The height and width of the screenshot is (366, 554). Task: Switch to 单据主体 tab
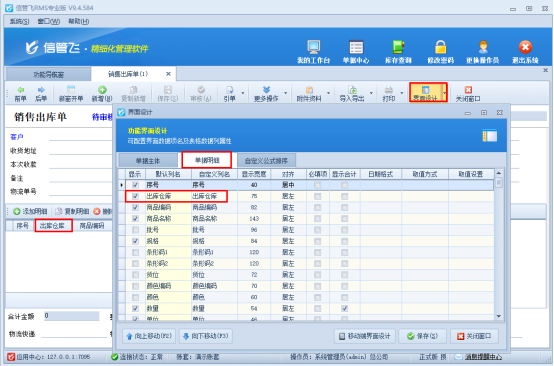tap(148, 161)
